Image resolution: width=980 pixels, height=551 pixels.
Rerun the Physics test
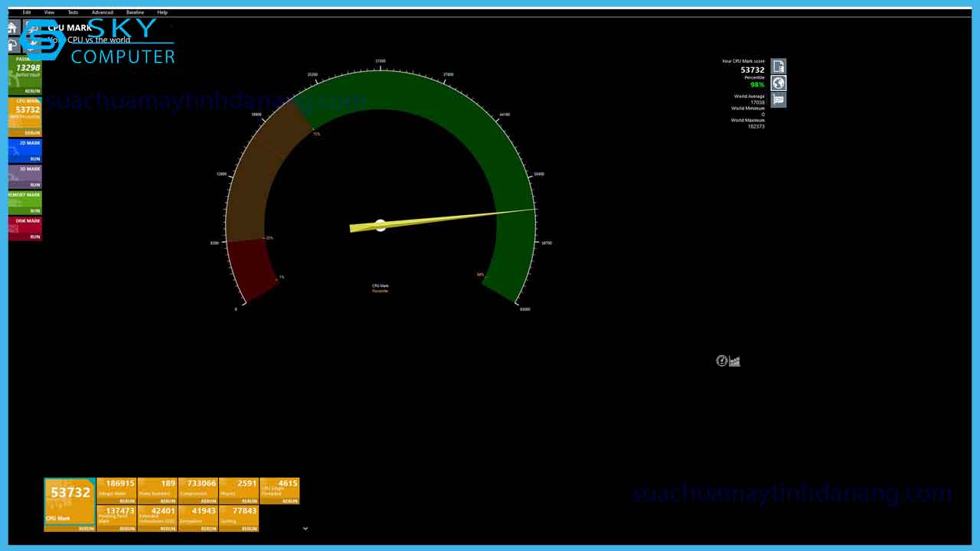(x=250, y=501)
